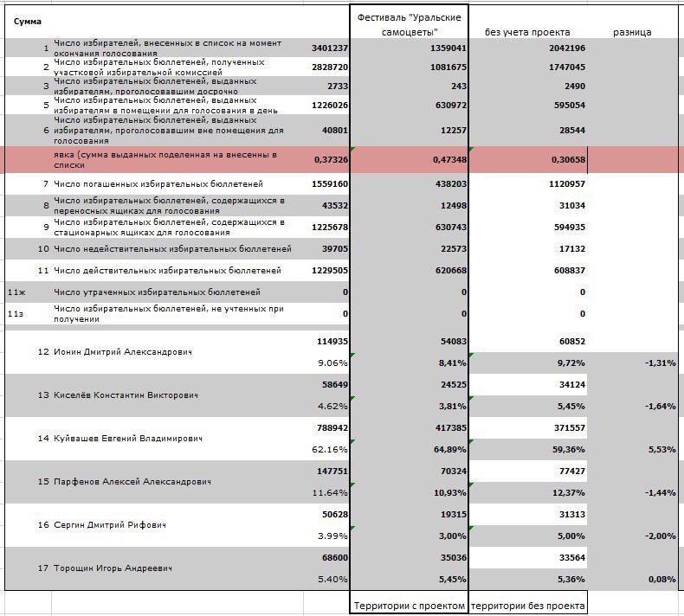Select cell showing 43532
684x616 pixels.
point(335,205)
